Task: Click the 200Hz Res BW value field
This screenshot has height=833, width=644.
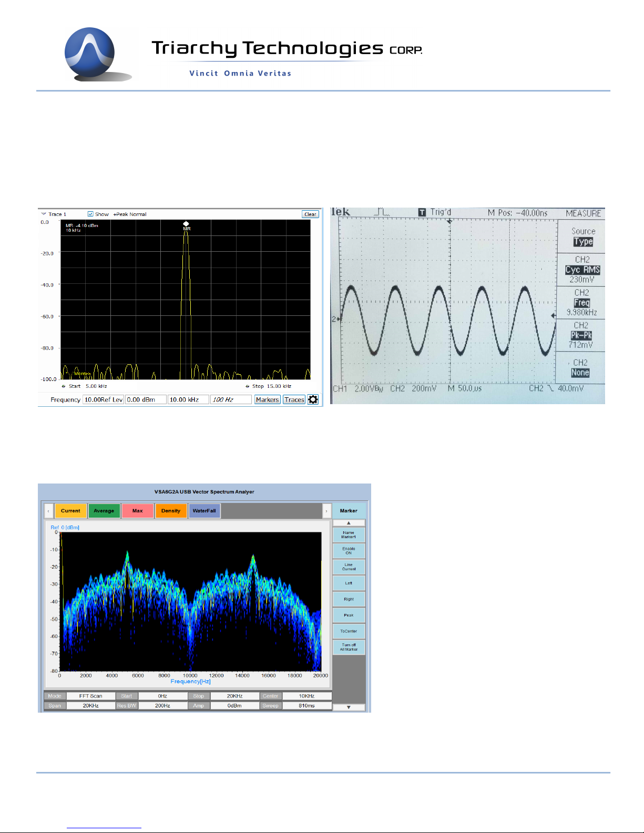Action: click(x=162, y=706)
